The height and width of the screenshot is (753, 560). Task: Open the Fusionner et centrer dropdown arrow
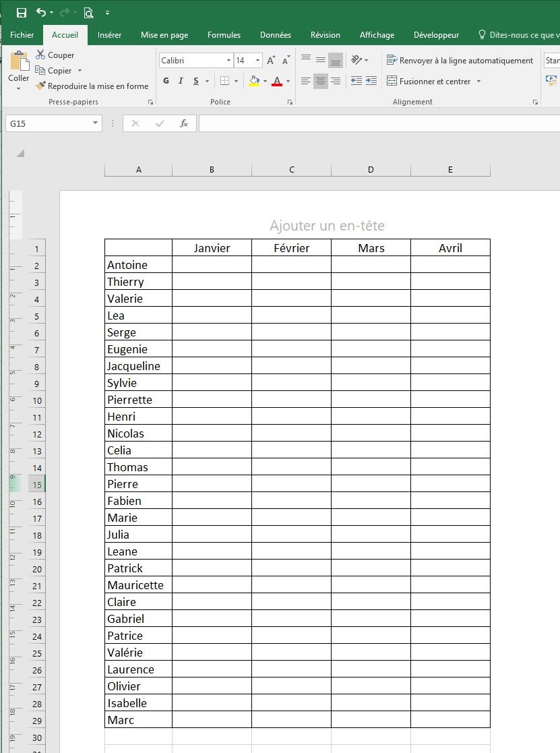[x=478, y=82]
